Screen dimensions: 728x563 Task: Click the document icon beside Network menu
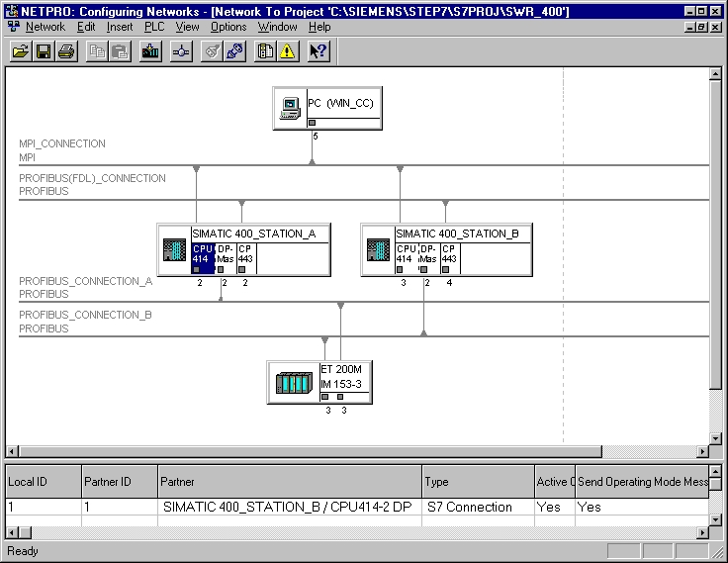click(14, 27)
